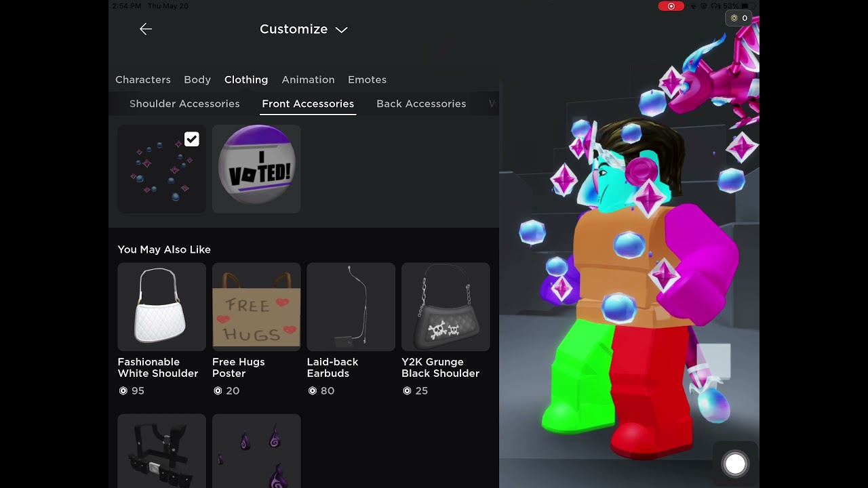The height and width of the screenshot is (488, 868).
Task: Click the 95 Robux price
Action: click(x=132, y=390)
